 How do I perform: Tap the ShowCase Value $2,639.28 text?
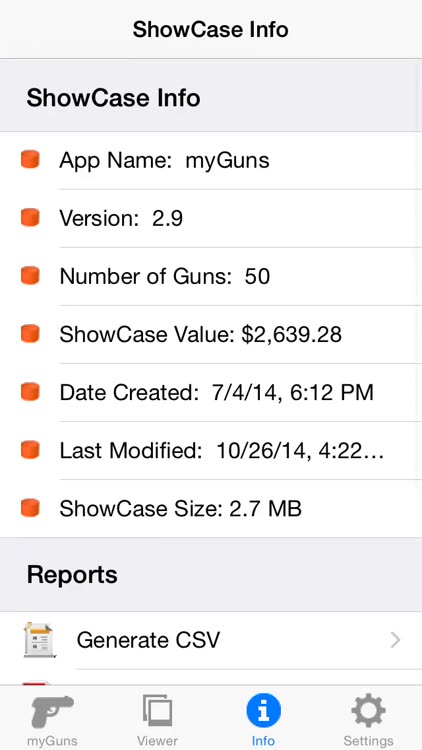[200, 334]
